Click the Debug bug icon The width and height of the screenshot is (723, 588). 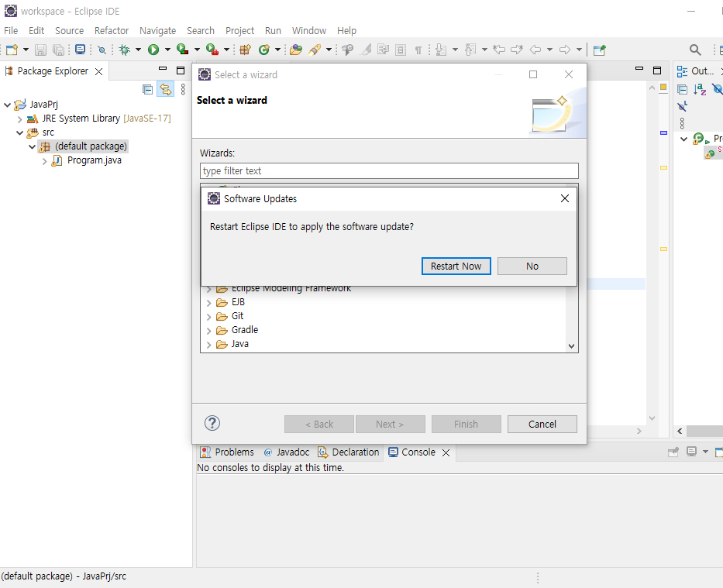(x=124, y=50)
